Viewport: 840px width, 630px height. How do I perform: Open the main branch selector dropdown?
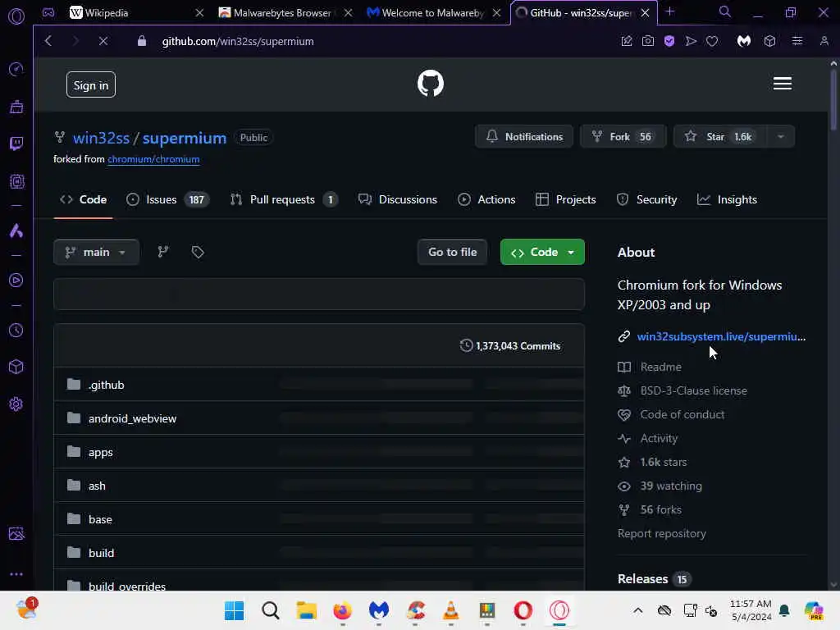pos(97,252)
